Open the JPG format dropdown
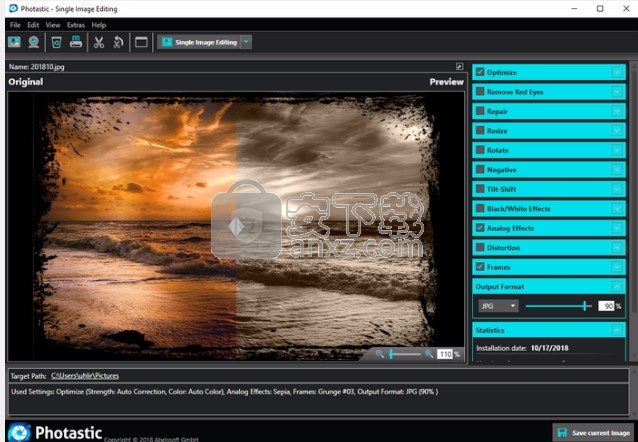This screenshot has width=638, height=442. [498, 306]
